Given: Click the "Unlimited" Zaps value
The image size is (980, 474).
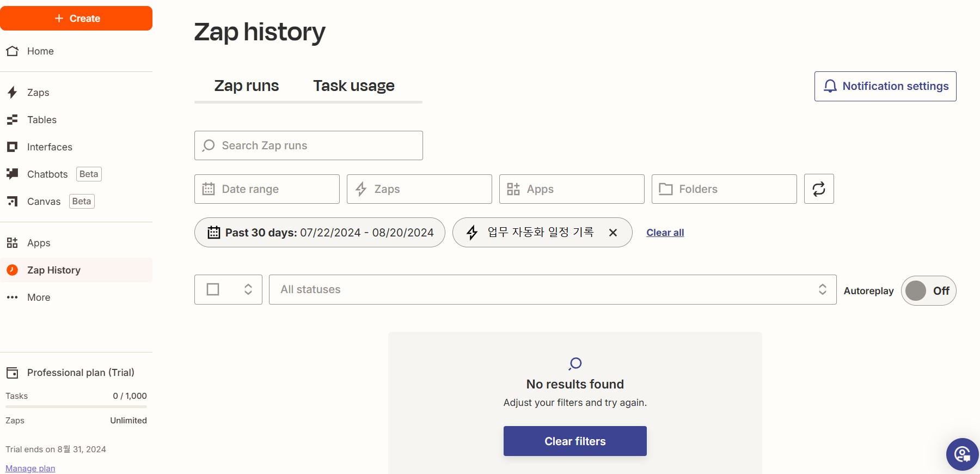Looking at the screenshot, I should click(x=128, y=421).
